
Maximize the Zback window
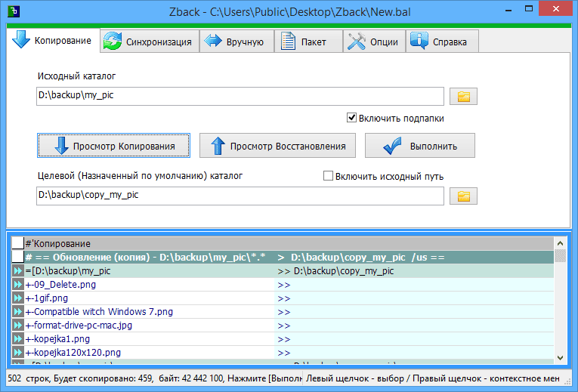tap(529, 9)
